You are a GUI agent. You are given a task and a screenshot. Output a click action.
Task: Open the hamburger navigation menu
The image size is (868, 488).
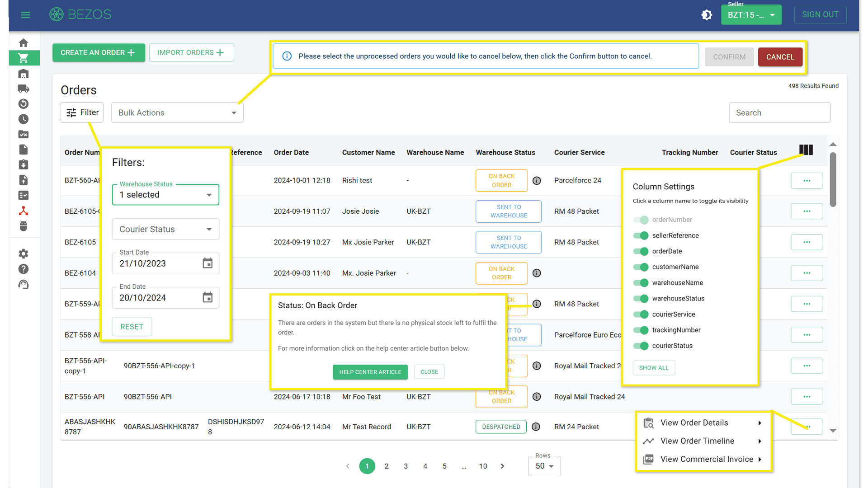pos(26,15)
